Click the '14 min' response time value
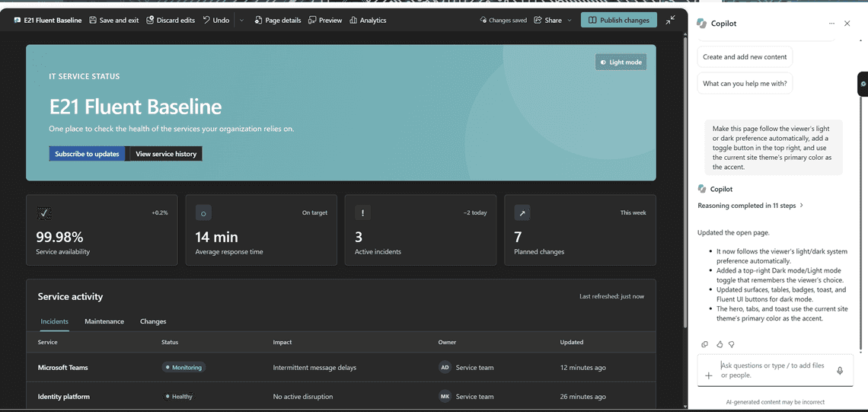868x412 pixels. coord(216,237)
